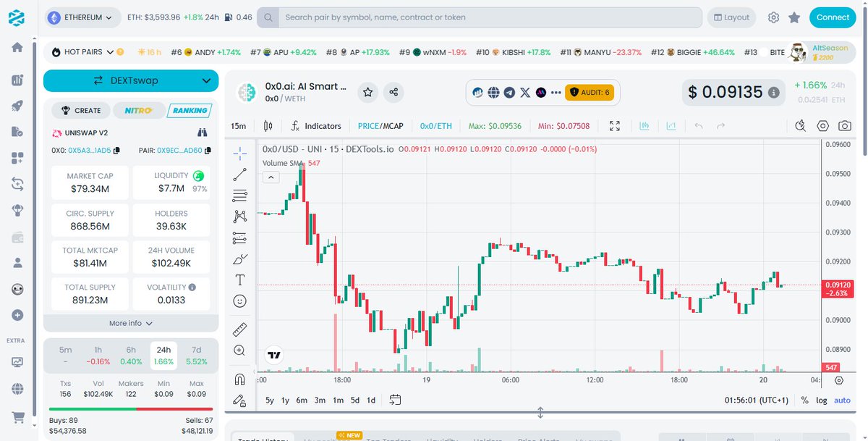
Task: Click the NITRO button
Action: coord(137,110)
